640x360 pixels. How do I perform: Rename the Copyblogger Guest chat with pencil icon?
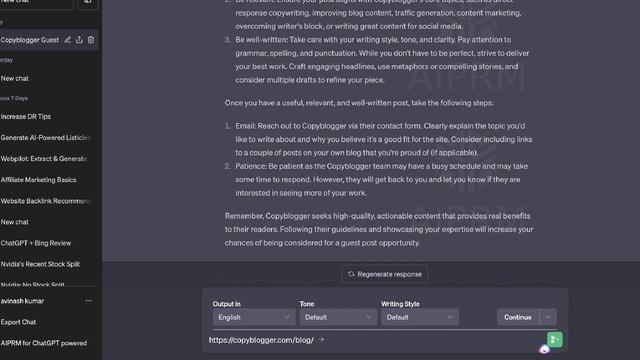pyautogui.click(x=68, y=40)
